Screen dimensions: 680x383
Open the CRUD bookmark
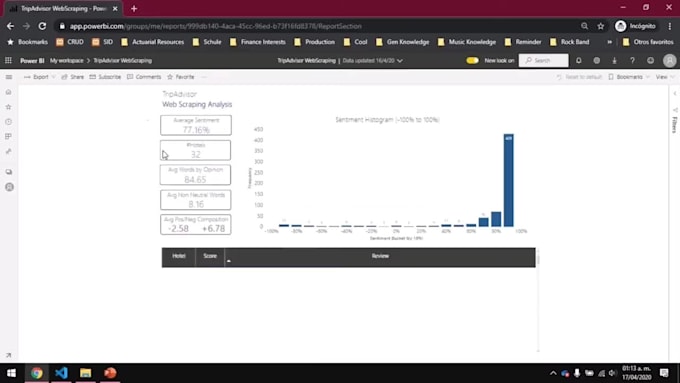70,42
